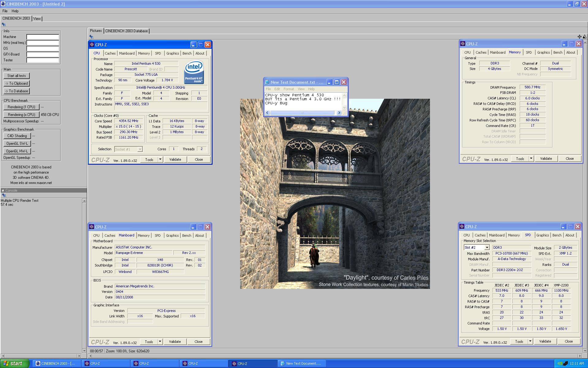Screen dimensions: 588x368
Task: Open the Socket #1 selection dropdown
Action: (140, 149)
